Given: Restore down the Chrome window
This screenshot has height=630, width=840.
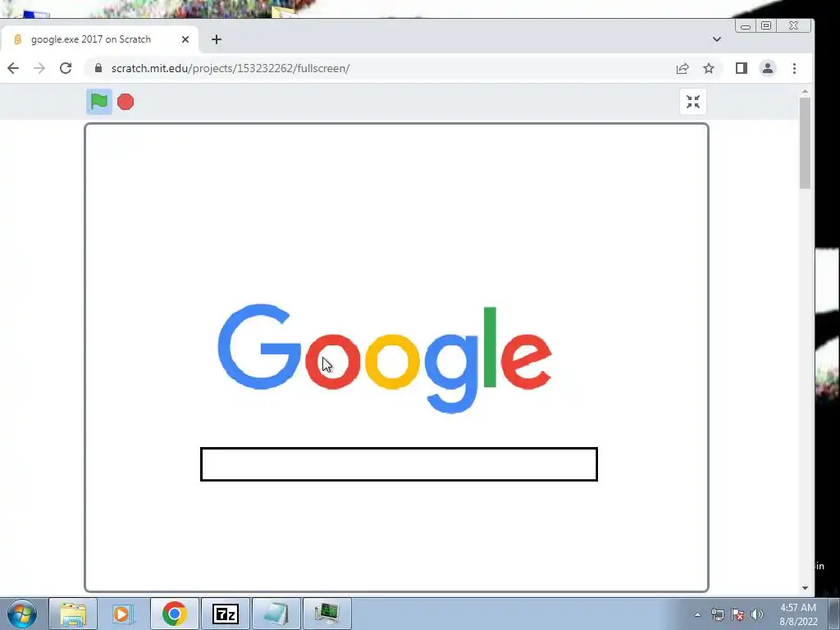Looking at the screenshot, I should [x=766, y=25].
